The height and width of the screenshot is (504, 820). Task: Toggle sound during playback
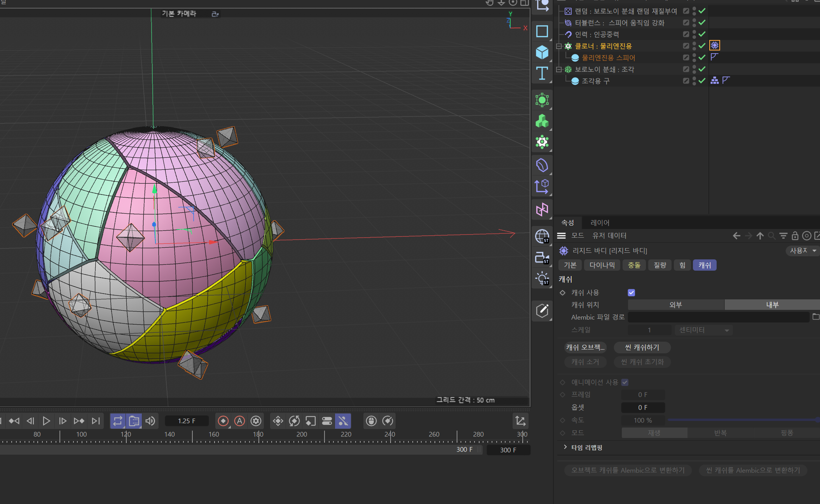pyautogui.click(x=150, y=421)
